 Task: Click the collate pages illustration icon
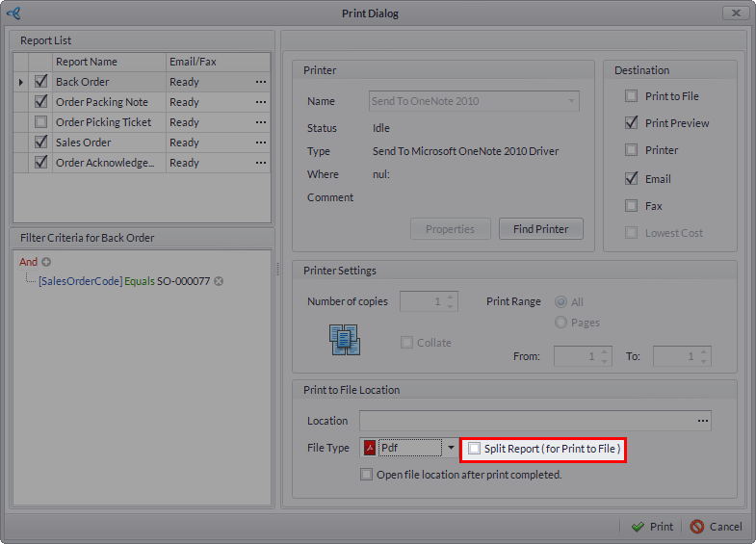345,340
